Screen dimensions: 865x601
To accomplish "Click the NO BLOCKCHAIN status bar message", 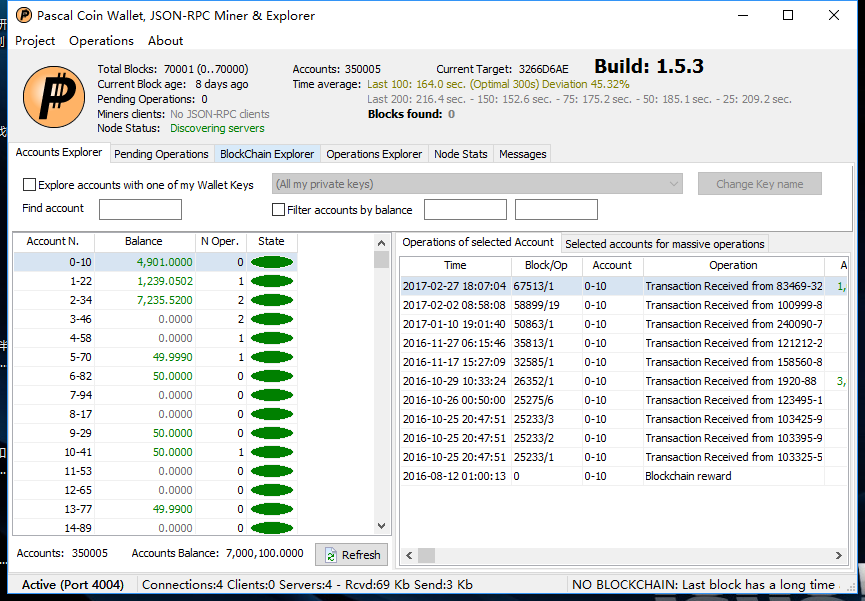I will click(x=703, y=585).
